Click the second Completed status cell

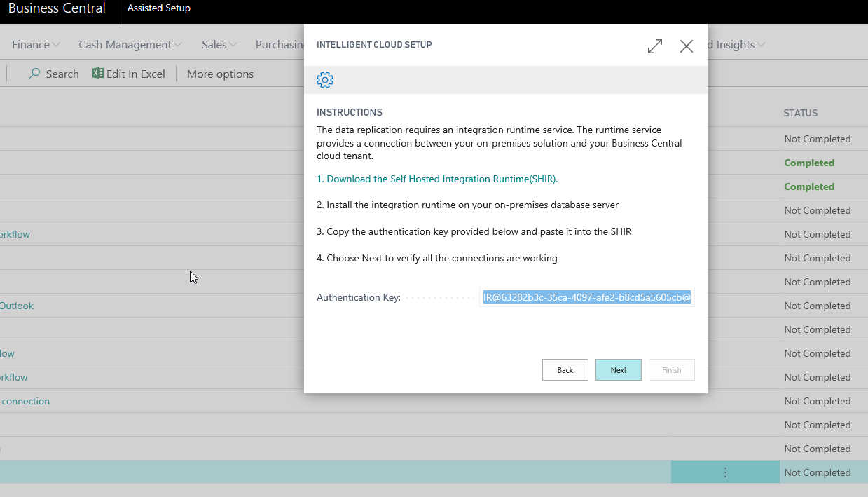click(809, 186)
